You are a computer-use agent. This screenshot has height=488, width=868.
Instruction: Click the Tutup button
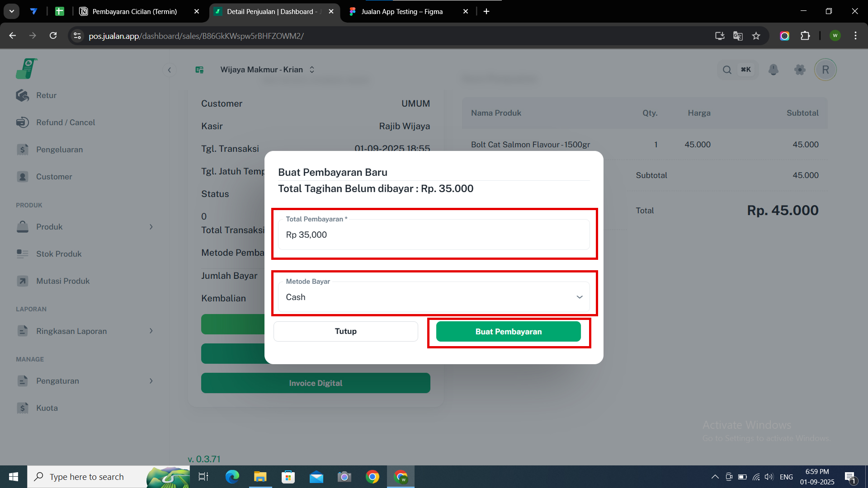point(345,331)
